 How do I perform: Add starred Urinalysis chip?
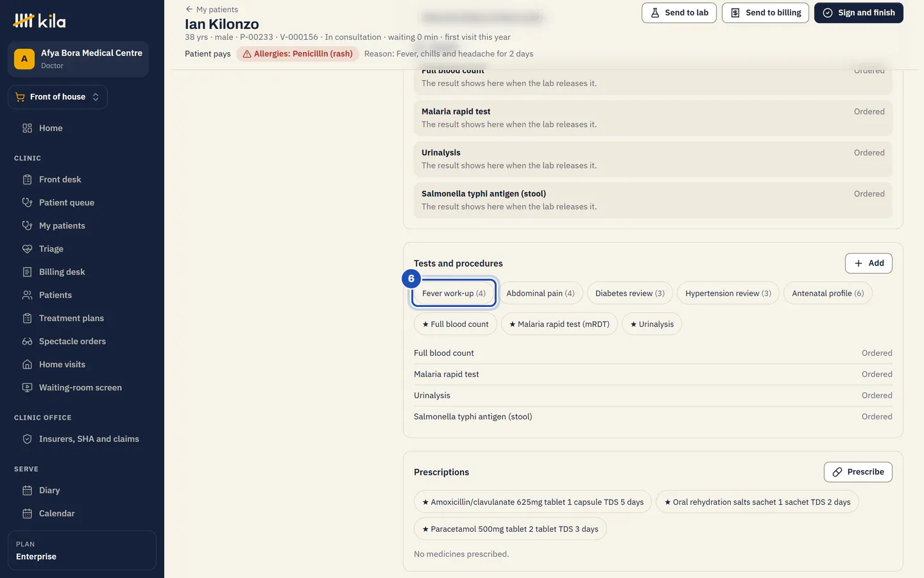[652, 324]
